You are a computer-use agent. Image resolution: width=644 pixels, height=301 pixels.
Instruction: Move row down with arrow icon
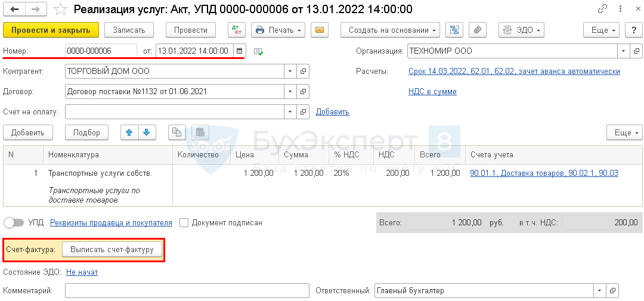pyautogui.click(x=147, y=132)
